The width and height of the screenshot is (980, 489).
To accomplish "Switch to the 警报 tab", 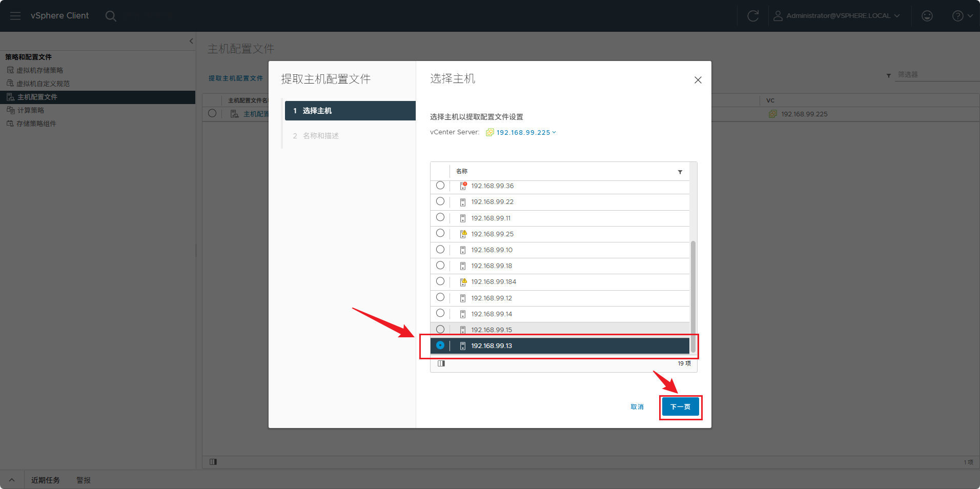I will [x=84, y=480].
